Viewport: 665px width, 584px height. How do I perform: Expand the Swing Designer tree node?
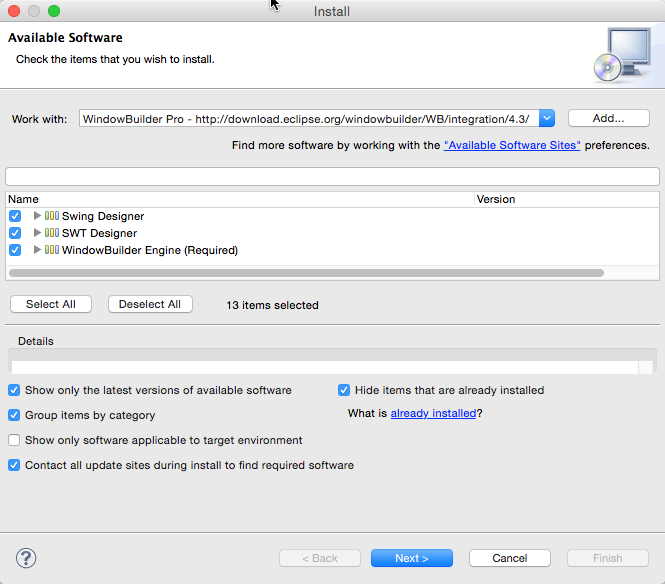point(37,216)
